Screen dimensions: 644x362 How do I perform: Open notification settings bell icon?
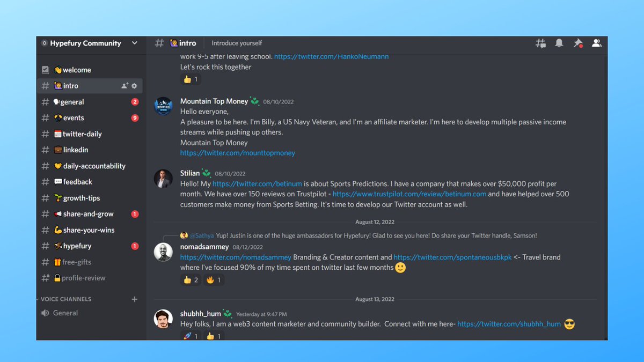coord(559,43)
